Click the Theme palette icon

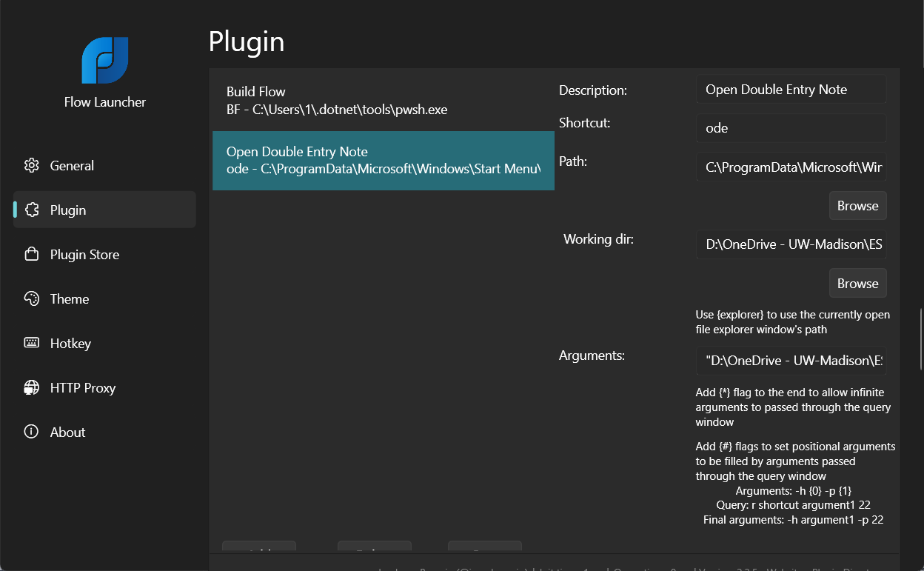pos(31,298)
